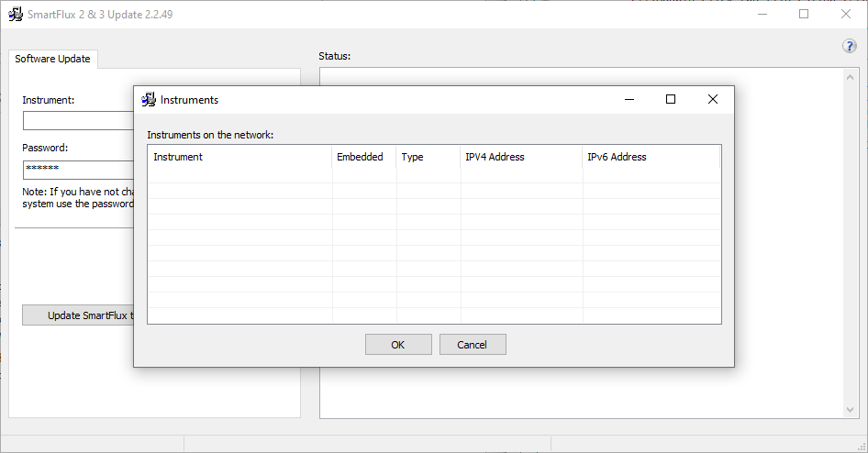868x453 pixels.
Task: Close the Instruments dialog window
Action: 712,100
